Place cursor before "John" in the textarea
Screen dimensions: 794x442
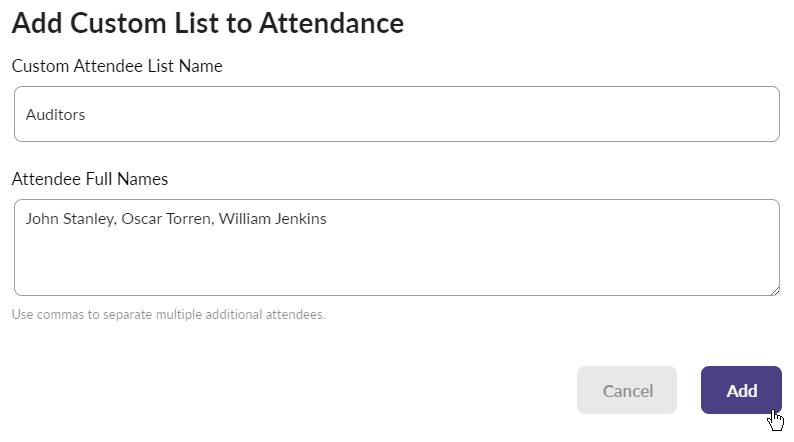coord(26,218)
